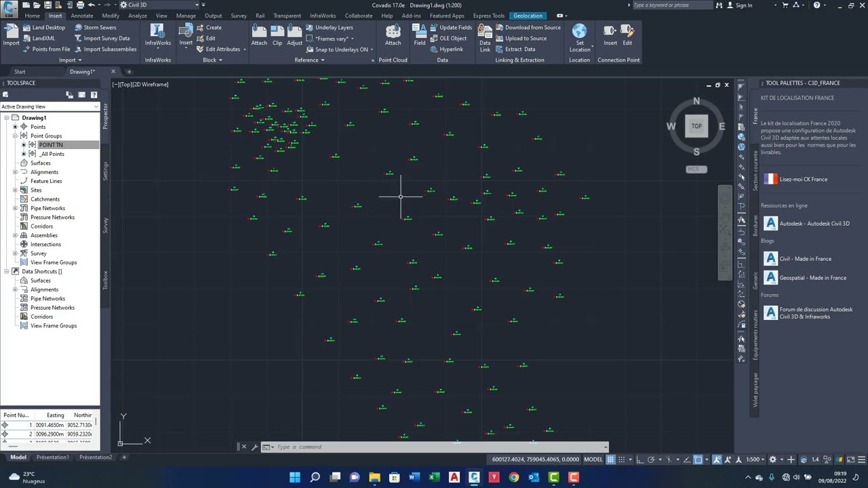Expand the Sites tree node
This screenshot has width=868, height=488.
16,190
